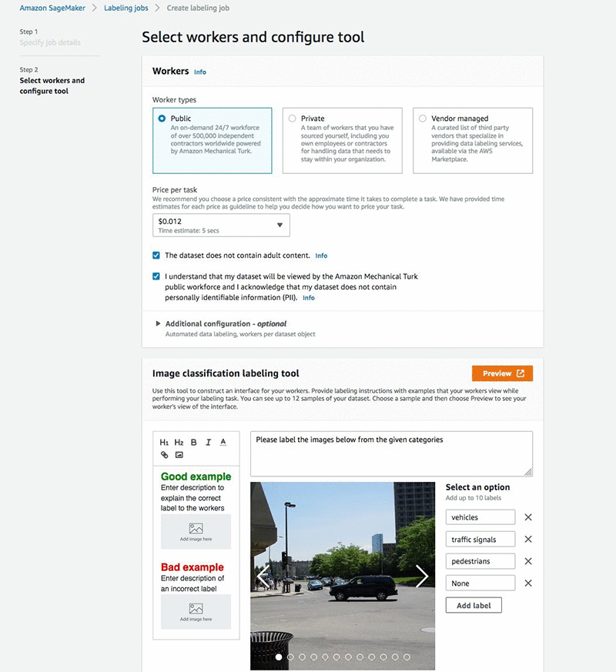Apply Heading 1 formatting in editor

164,442
